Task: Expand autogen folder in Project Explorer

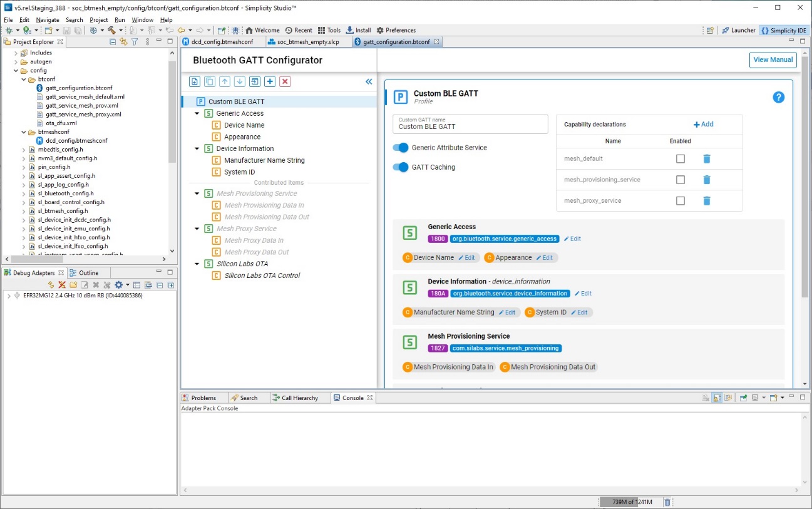Action: [16, 62]
